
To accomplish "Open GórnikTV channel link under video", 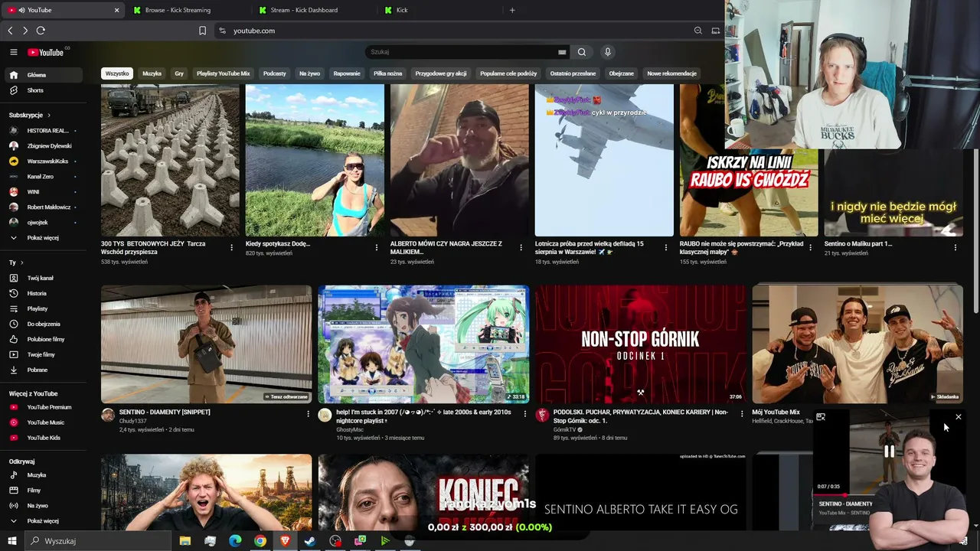I will (564, 429).
